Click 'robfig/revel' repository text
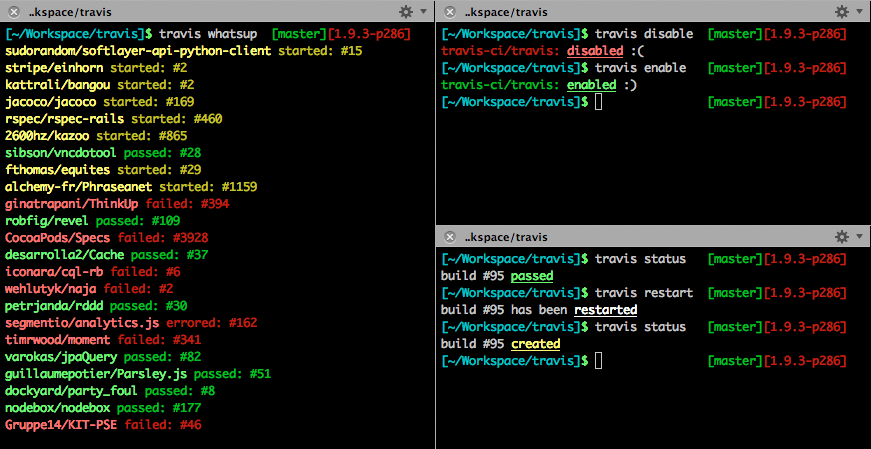Screen dimensions: 871x449 [x=47, y=221]
